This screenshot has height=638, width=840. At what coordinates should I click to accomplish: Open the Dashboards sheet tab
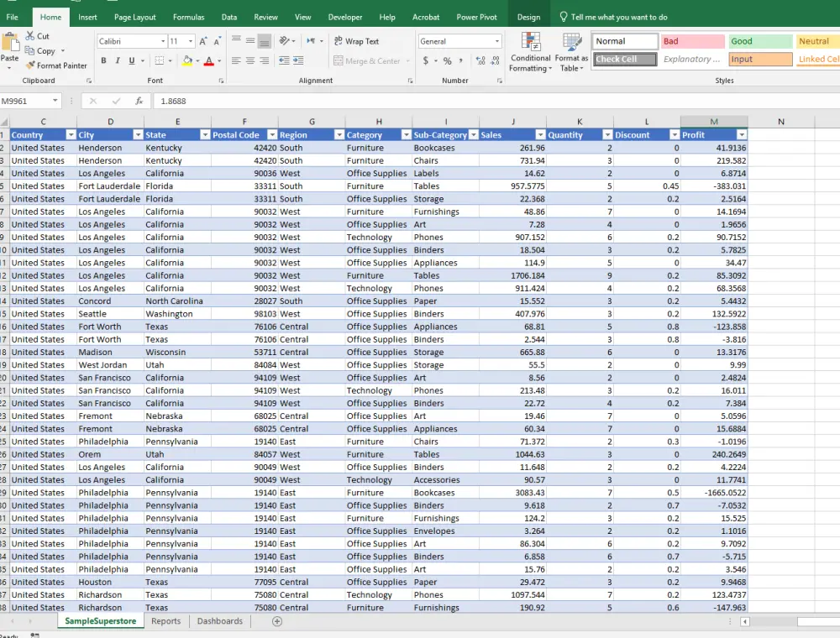(x=219, y=621)
